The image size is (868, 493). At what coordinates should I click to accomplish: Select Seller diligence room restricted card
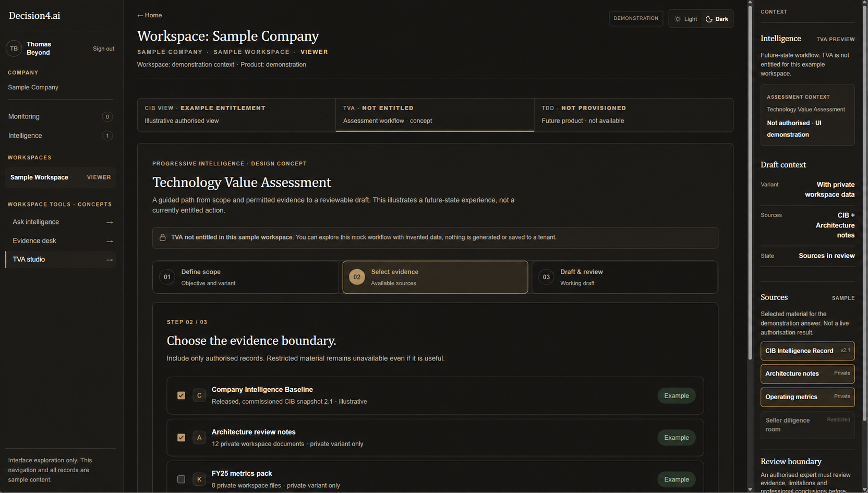point(807,425)
